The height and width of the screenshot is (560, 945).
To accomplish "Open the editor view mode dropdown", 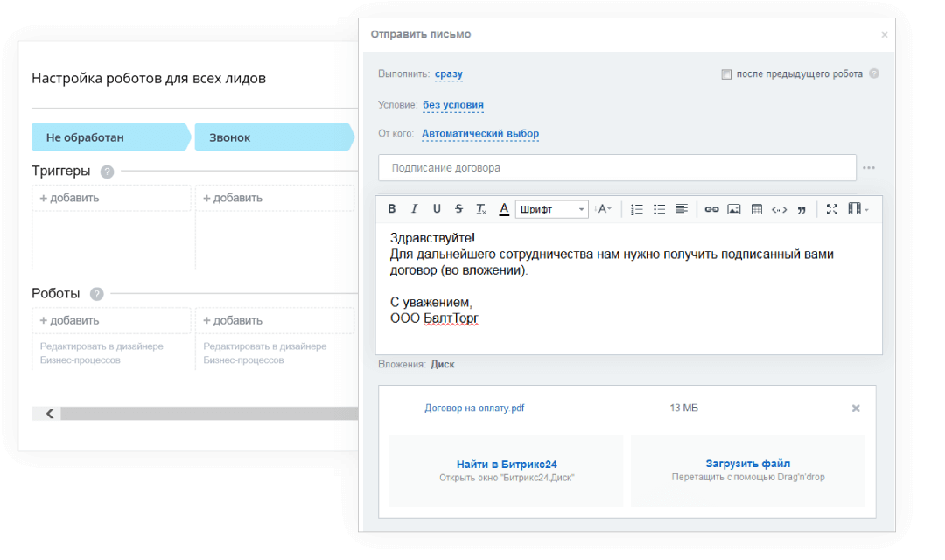I will pyautogui.click(x=858, y=208).
